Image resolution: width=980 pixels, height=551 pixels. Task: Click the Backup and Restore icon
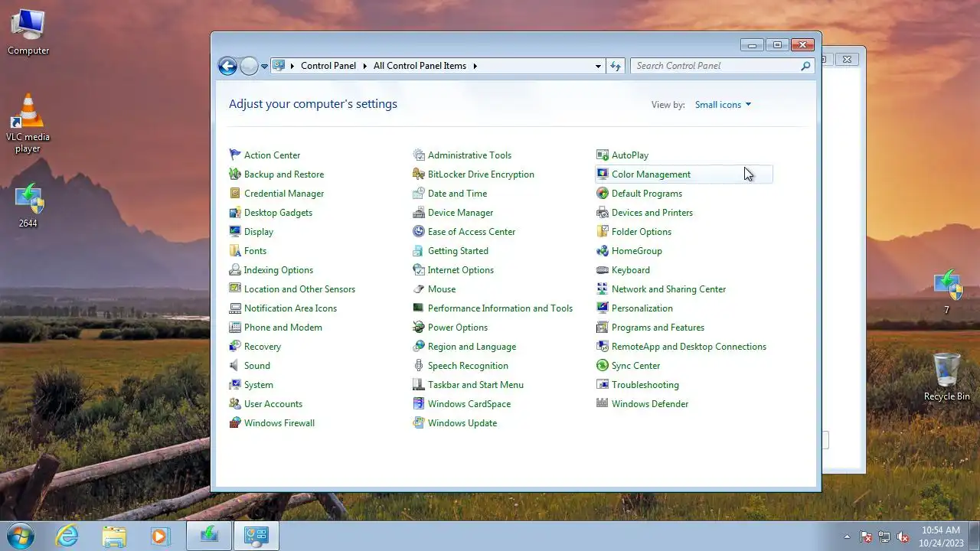tap(235, 174)
